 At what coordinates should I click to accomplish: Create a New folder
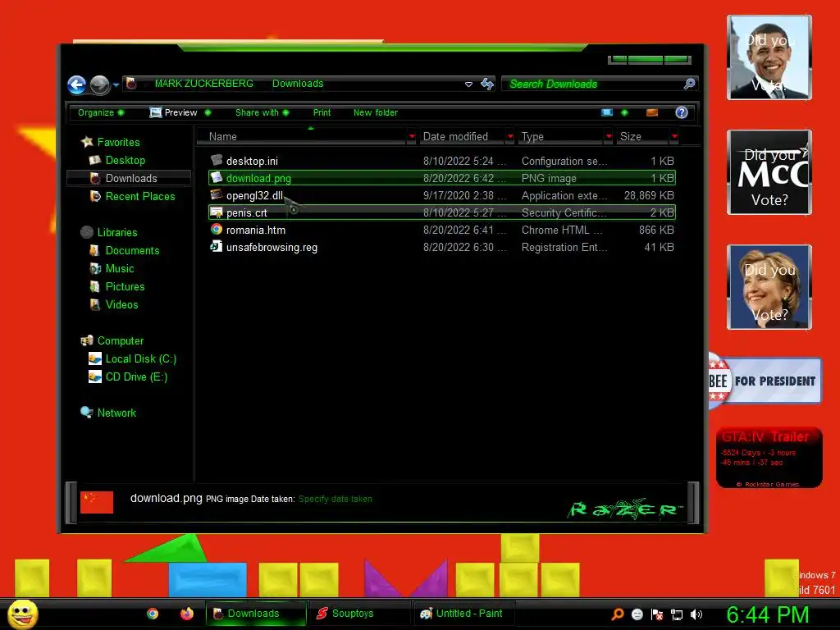376,112
